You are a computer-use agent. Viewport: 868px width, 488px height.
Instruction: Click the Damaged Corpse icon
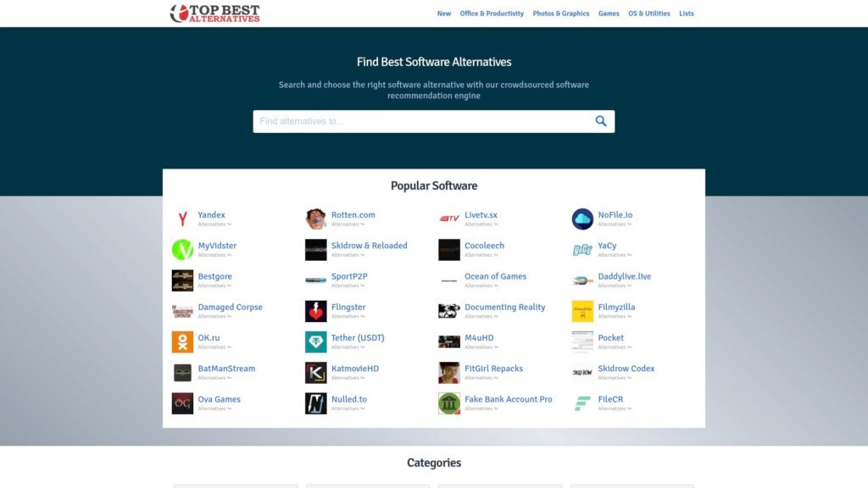183,311
